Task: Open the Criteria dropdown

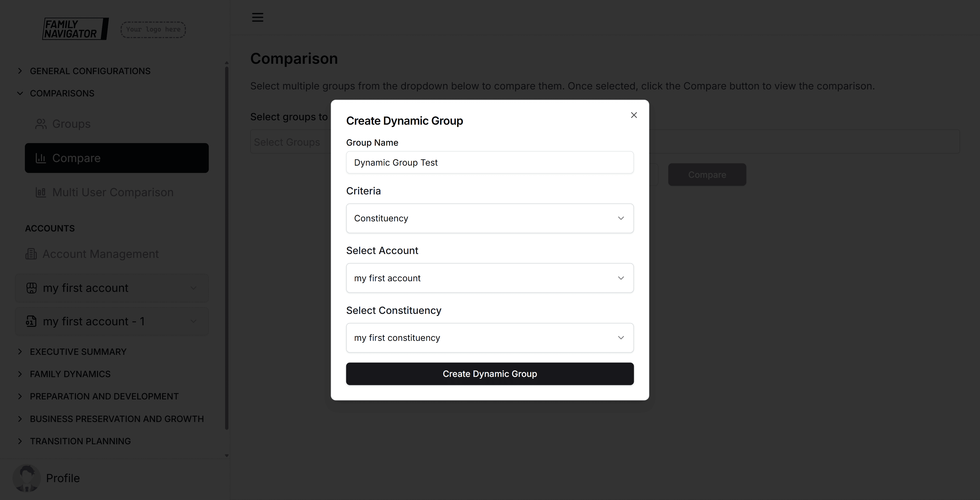Action: pos(490,218)
